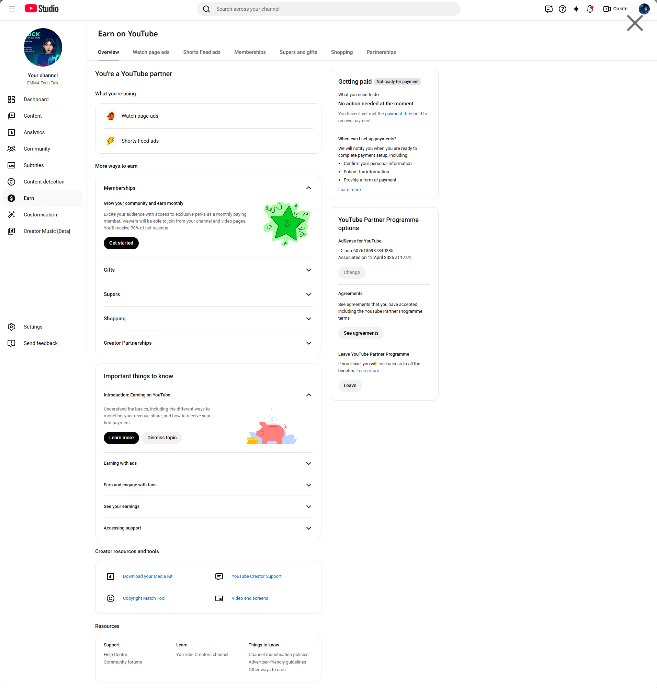
Task: Collapse the Memberships section
Action: click(x=309, y=188)
